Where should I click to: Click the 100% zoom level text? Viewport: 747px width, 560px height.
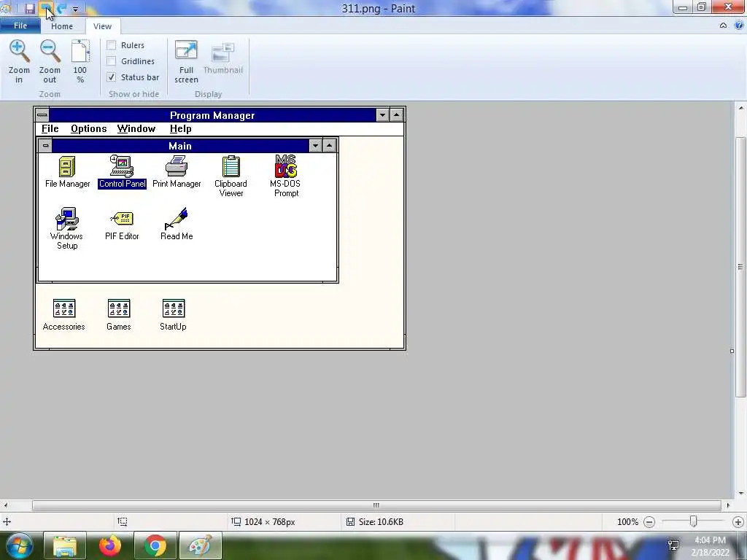pos(627,522)
